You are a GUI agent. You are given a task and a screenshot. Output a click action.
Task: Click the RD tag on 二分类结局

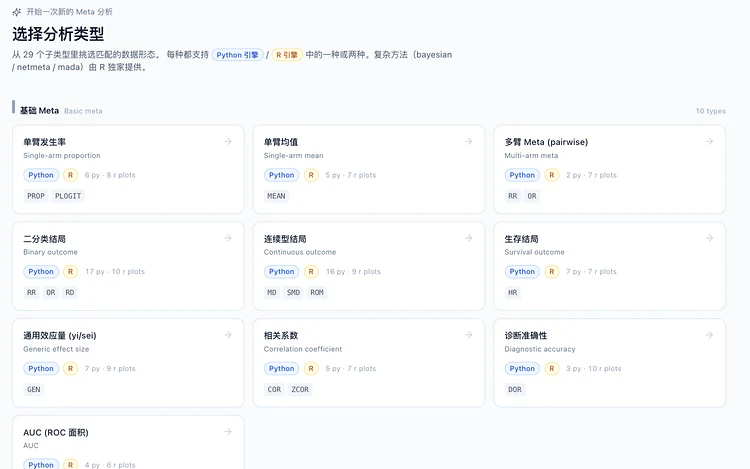pos(70,293)
